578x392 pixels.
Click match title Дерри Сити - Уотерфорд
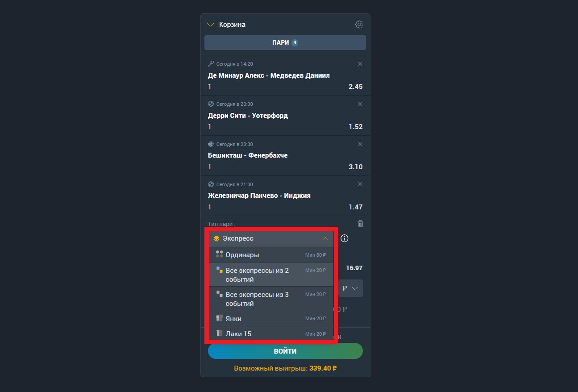point(248,116)
